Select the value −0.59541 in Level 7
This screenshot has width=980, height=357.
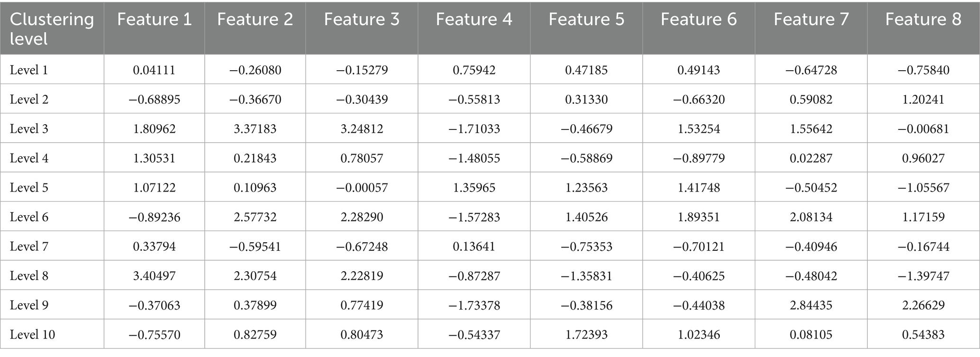[255, 247]
